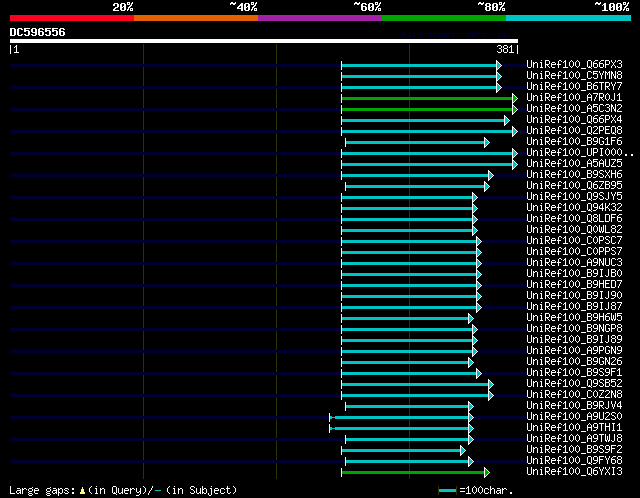Select the UniRef100_B9H6W5 label
The image size is (640, 498).
click(x=574, y=318)
